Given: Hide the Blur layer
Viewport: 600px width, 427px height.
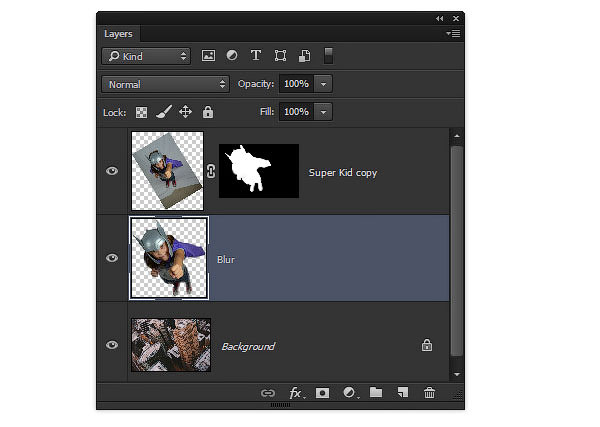Looking at the screenshot, I should [x=112, y=258].
